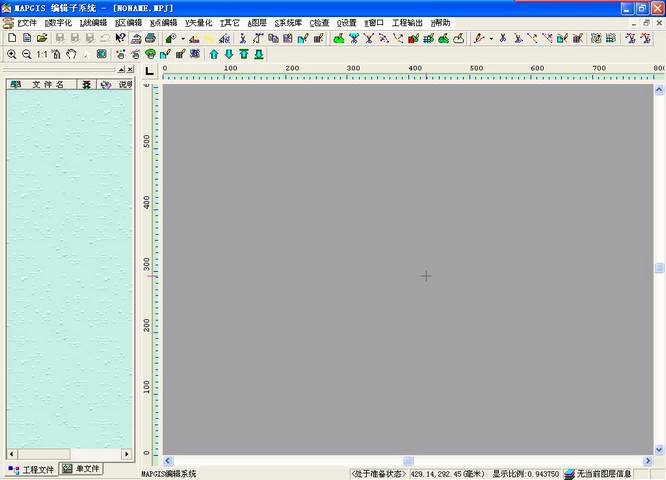
Task: Select the pen drawing tool icon
Action: (x=479, y=39)
